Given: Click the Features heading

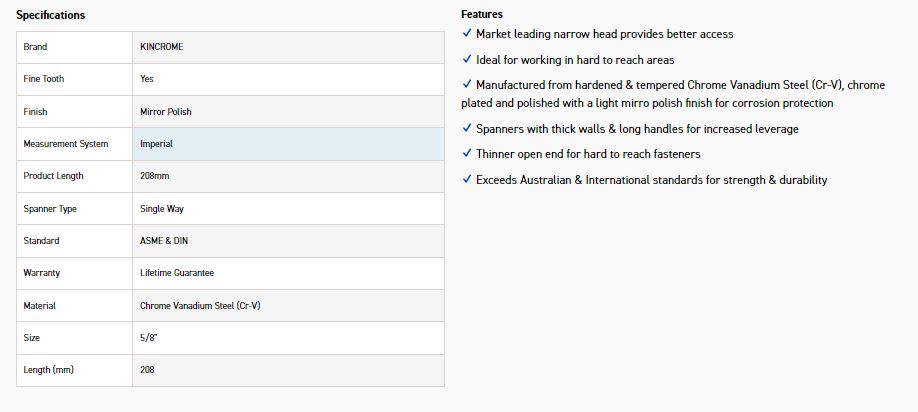Looking at the screenshot, I should point(482,14).
